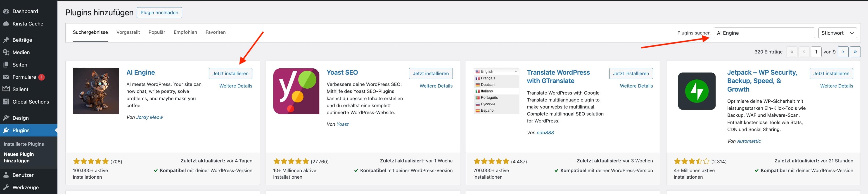Click the Beiträge pin icon
Screen dimensions: 868x194
(x=6, y=40)
